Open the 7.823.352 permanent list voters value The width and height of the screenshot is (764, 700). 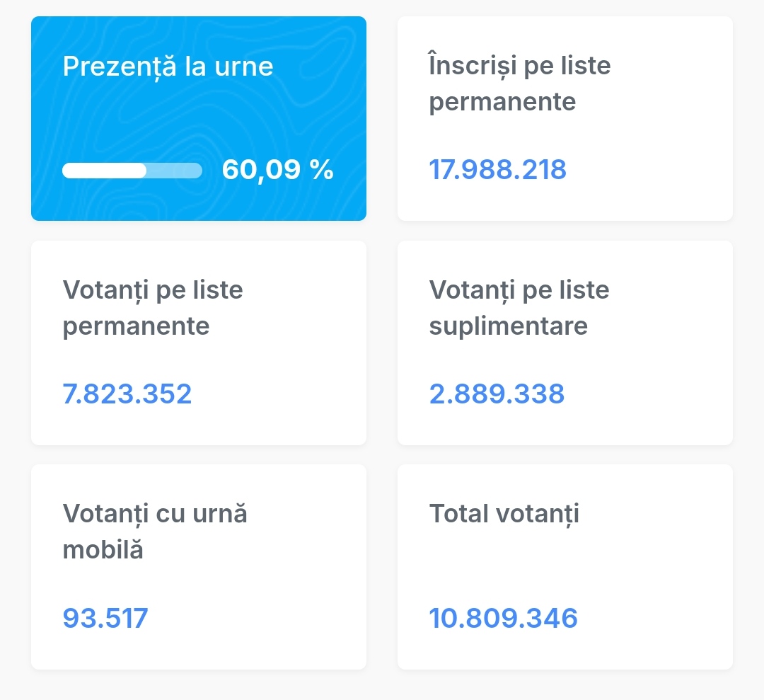(127, 394)
